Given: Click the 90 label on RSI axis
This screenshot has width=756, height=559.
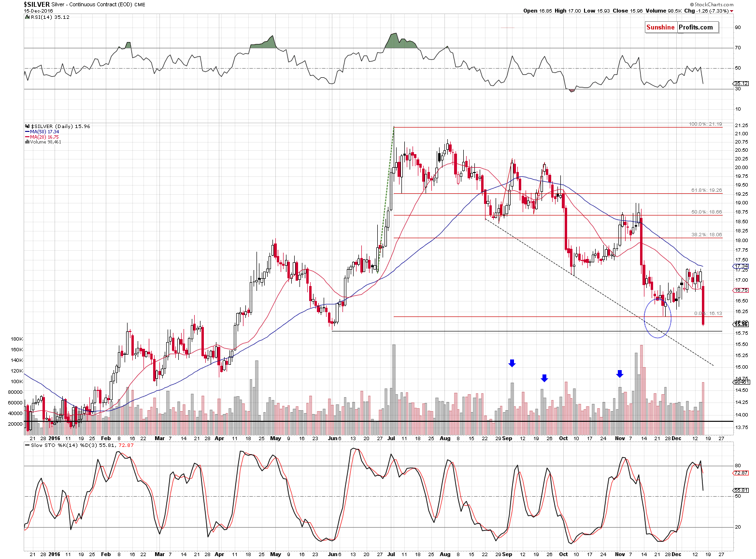Looking at the screenshot, I should [738, 28].
